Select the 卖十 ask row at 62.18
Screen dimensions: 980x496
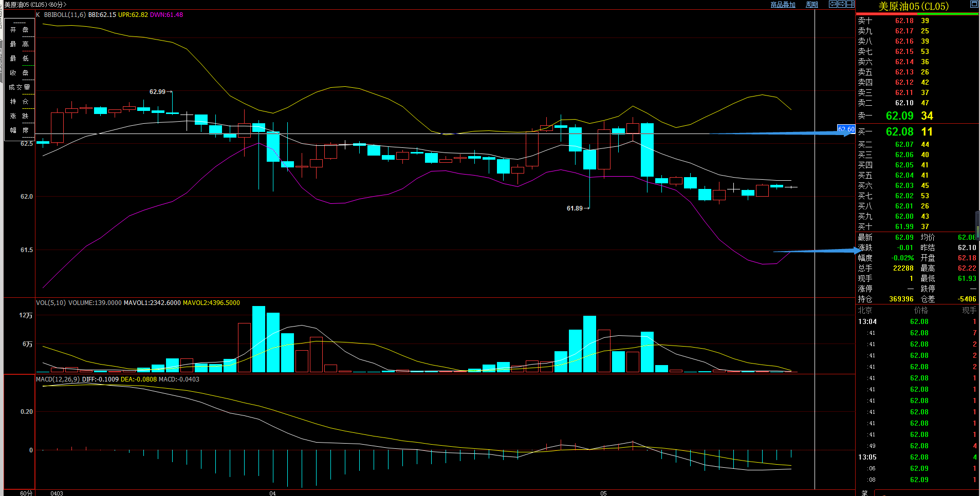coord(917,21)
